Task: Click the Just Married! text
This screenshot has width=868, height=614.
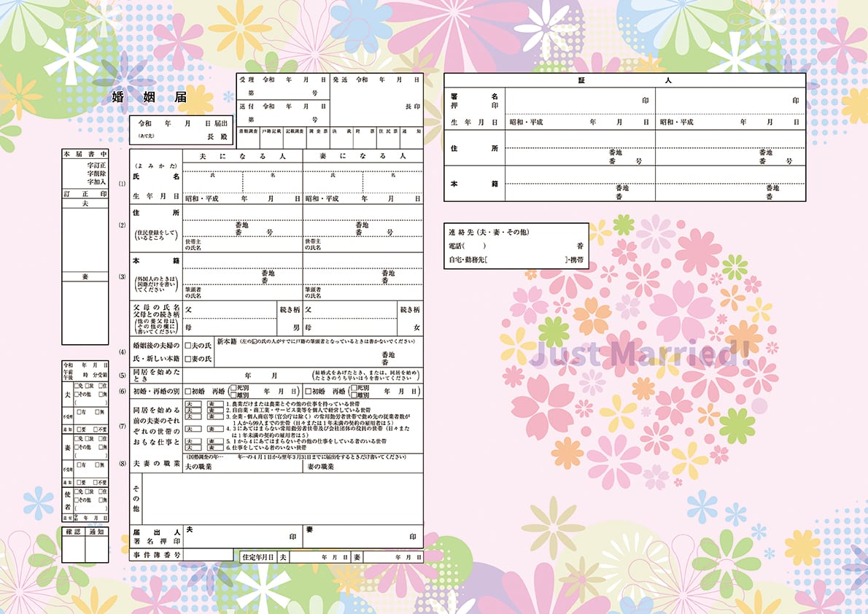Action: point(635,354)
